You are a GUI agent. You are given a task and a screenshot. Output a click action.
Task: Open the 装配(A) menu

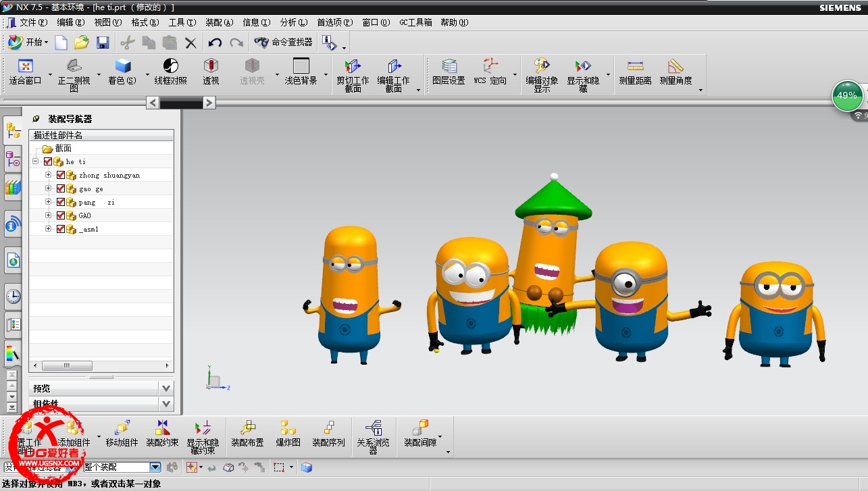[x=220, y=22]
